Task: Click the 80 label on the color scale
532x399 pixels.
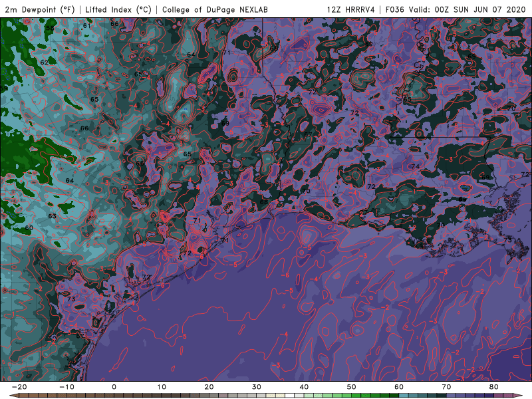Action: 494,387
